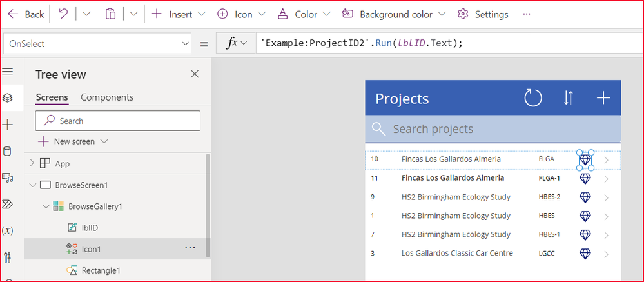The width and height of the screenshot is (644, 282).
Task: Click the chevron arrow in LGCC row
Action: [x=607, y=254]
